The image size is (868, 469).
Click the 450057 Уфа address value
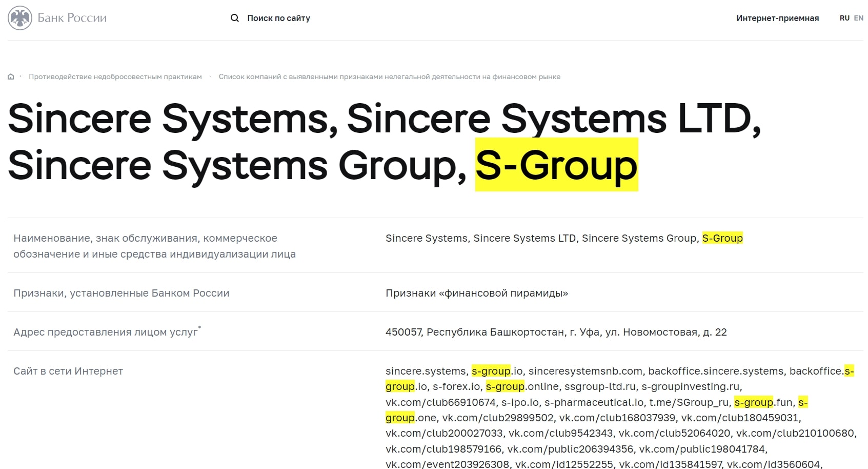click(556, 332)
